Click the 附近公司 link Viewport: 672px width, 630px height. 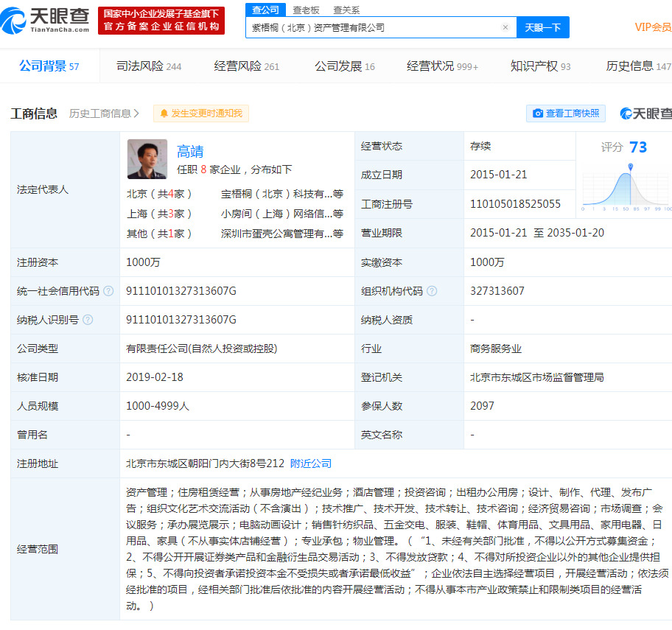pyautogui.click(x=311, y=463)
